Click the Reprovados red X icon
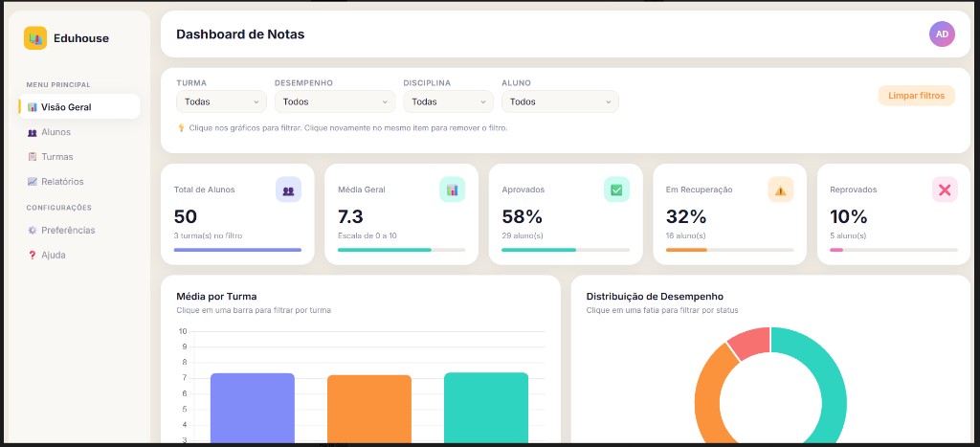980x447 pixels. tap(945, 190)
